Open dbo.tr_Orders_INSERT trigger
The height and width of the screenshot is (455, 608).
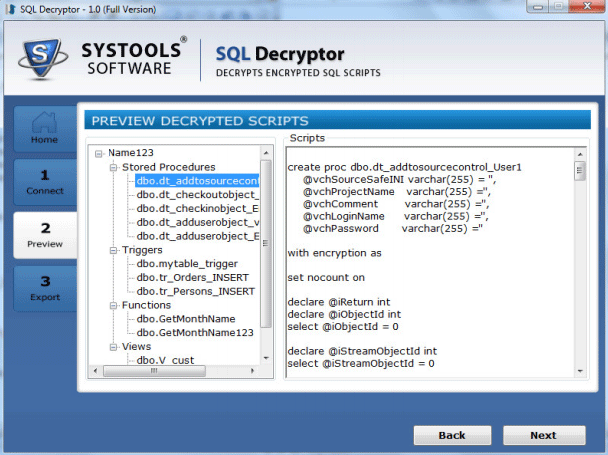coord(192,278)
